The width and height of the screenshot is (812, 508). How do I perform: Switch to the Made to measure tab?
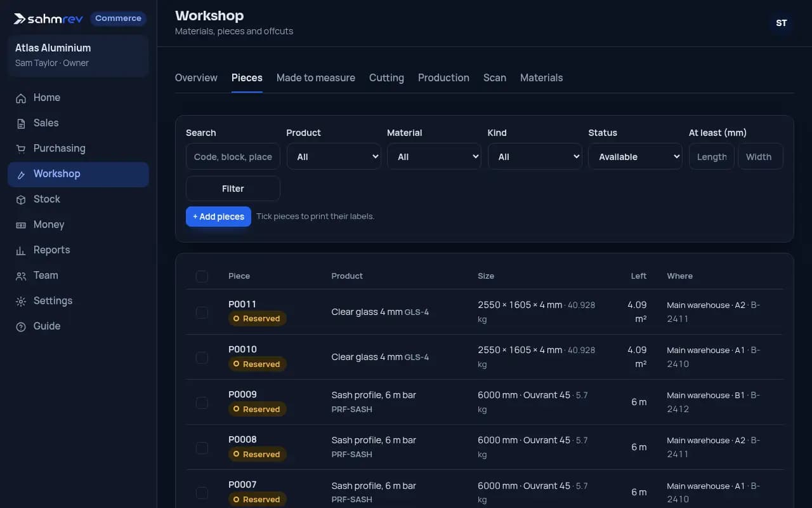pos(316,77)
